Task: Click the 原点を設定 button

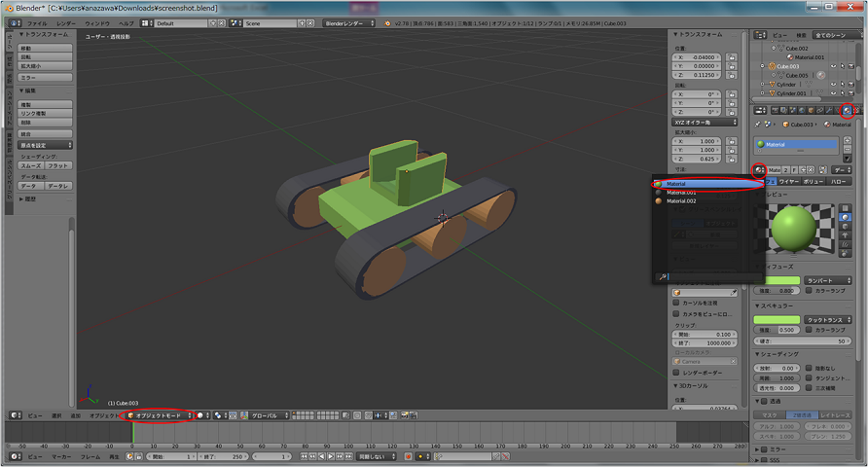Action: 45,145
